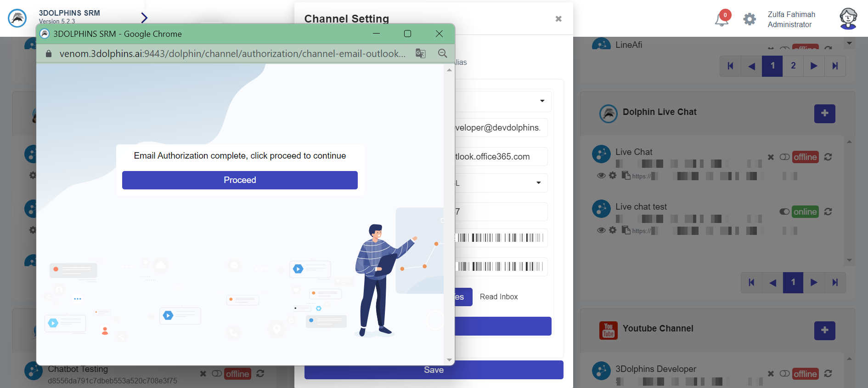Click the translate page icon in address bar

[420, 53]
